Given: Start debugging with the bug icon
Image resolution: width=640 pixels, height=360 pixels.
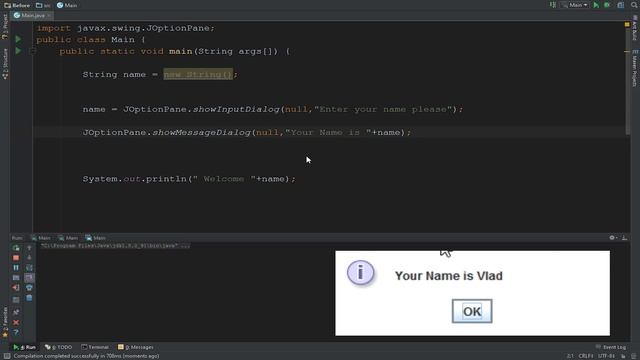Looking at the screenshot, I should coord(607,5).
